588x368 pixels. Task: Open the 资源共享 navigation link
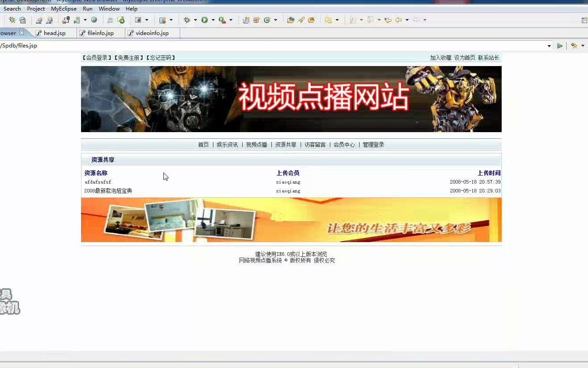(x=286, y=145)
